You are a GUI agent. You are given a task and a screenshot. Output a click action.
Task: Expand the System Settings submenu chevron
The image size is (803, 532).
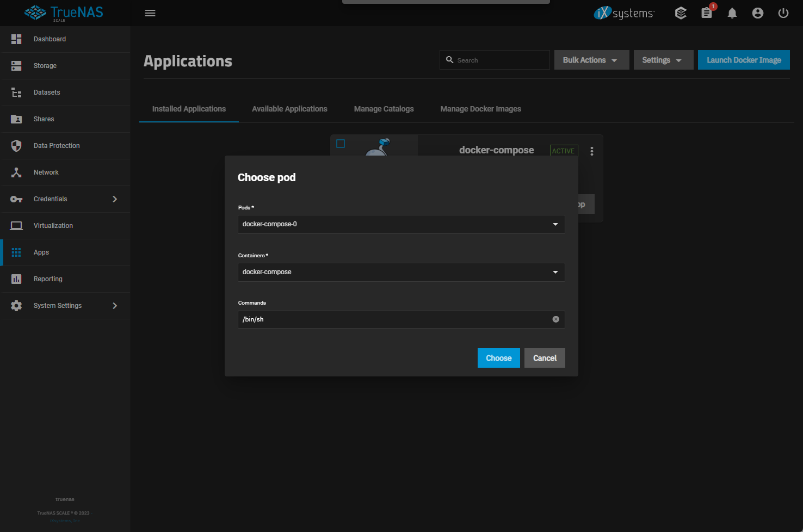115,306
